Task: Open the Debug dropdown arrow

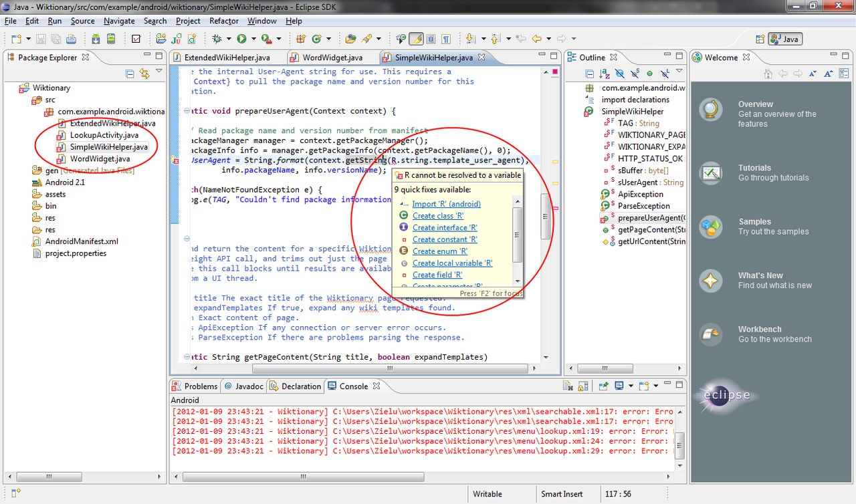Action: (229, 39)
